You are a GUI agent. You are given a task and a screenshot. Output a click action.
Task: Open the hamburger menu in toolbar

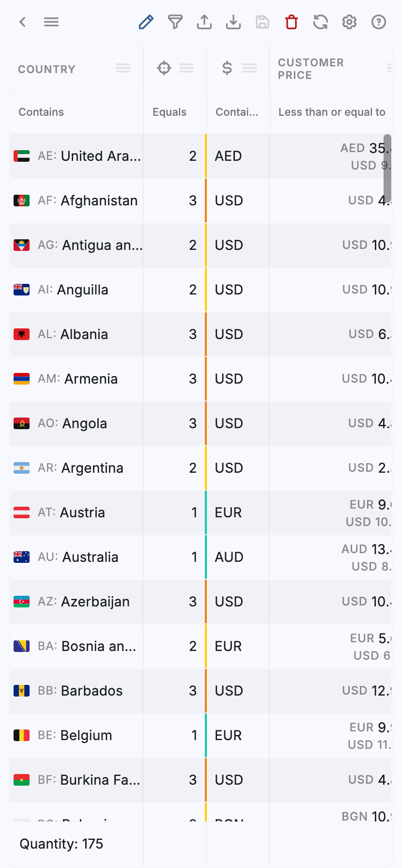click(51, 22)
